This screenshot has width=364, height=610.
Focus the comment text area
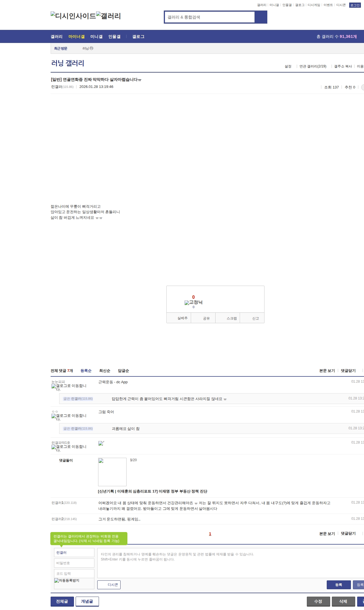click(231, 563)
